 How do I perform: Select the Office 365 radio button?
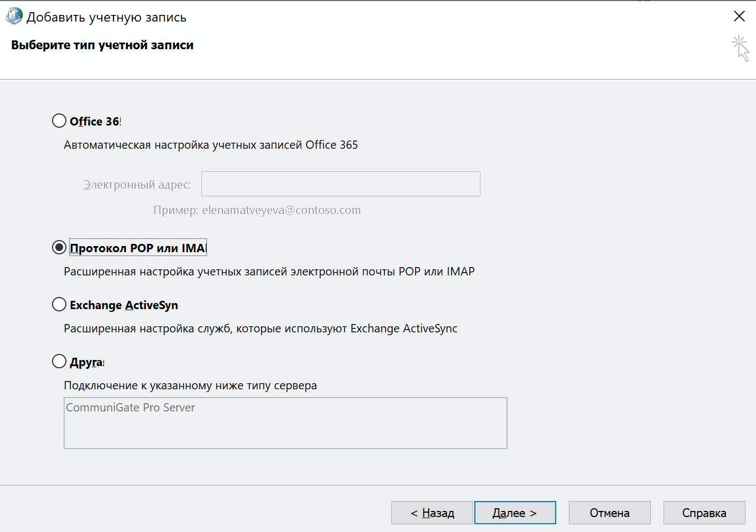[59, 121]
